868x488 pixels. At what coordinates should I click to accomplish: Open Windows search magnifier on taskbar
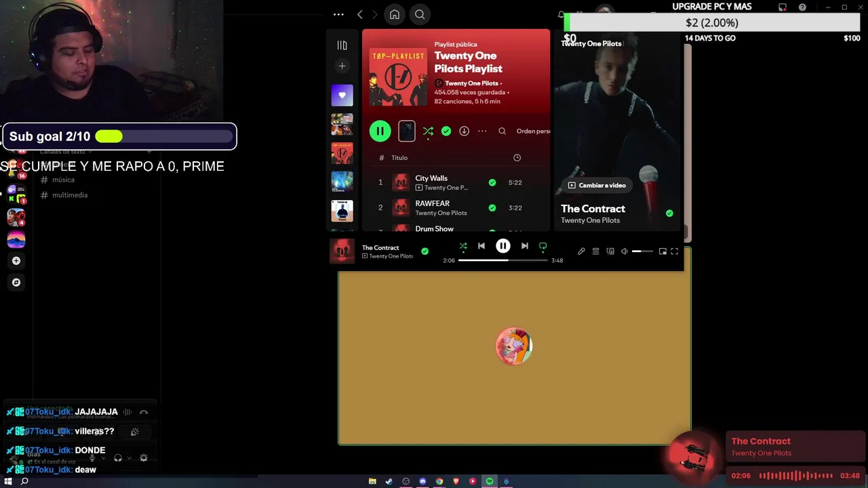(x=24, y=481)
